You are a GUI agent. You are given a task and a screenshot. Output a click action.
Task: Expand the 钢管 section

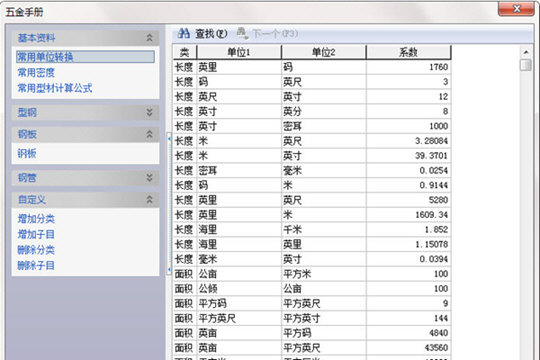point(149,178)
